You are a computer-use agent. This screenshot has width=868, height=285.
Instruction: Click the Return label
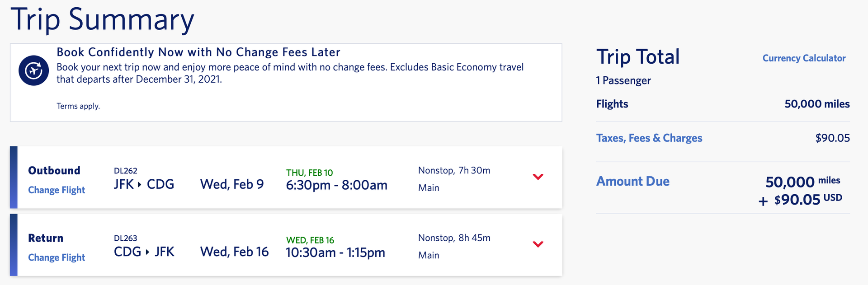pos(46,238)
